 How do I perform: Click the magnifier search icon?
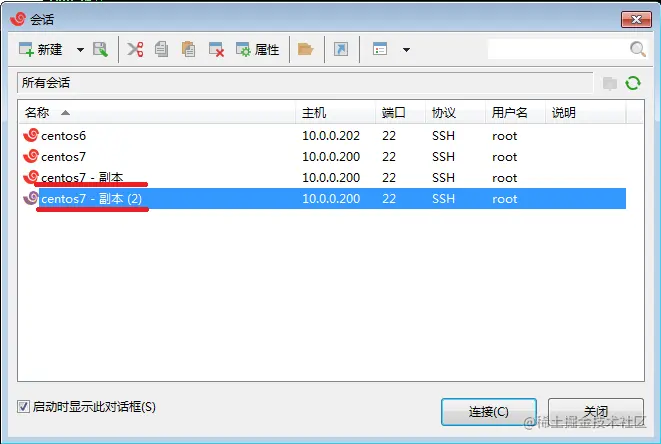pos(638,49)
